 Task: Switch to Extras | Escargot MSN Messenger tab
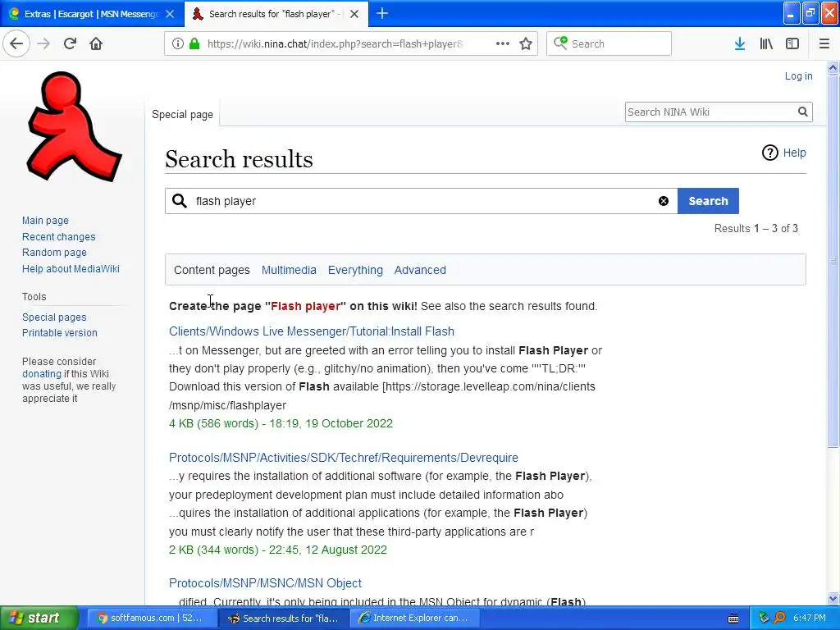(x=92, y=14)
